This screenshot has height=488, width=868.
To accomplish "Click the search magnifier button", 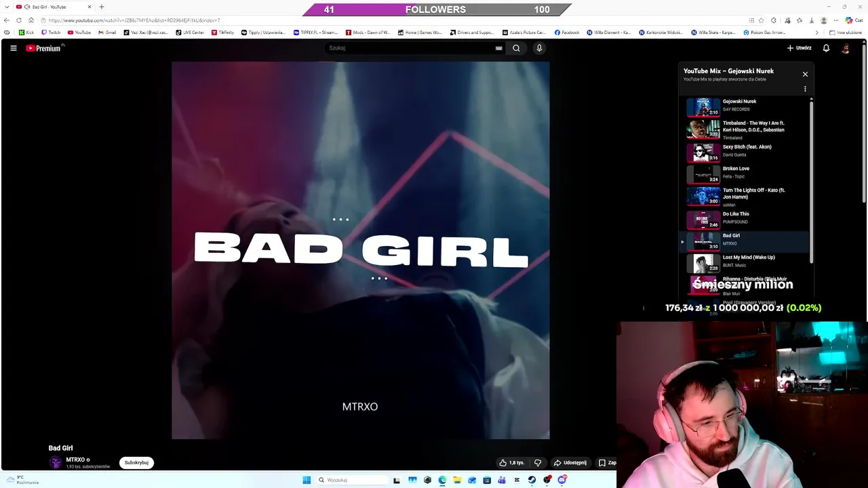I will point(516,48).
